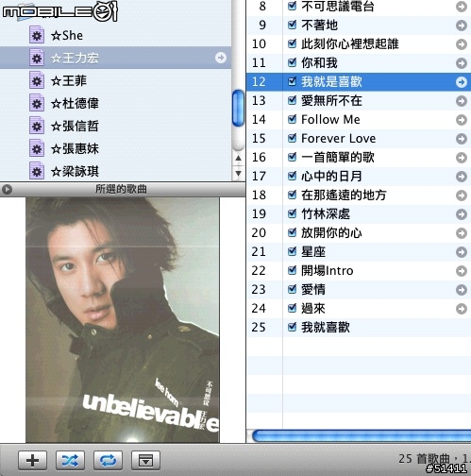
Task: Click the store arrow for Follow Me
Action: tap(462, 120)
